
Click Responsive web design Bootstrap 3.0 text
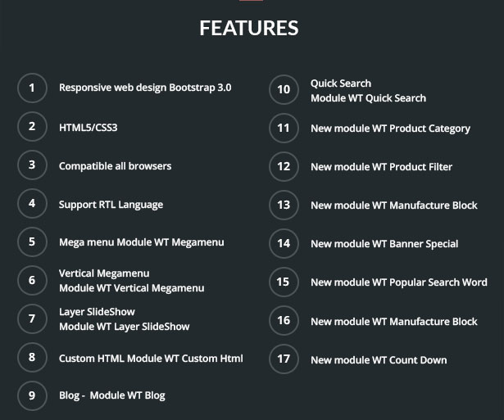tap(145, 88)
